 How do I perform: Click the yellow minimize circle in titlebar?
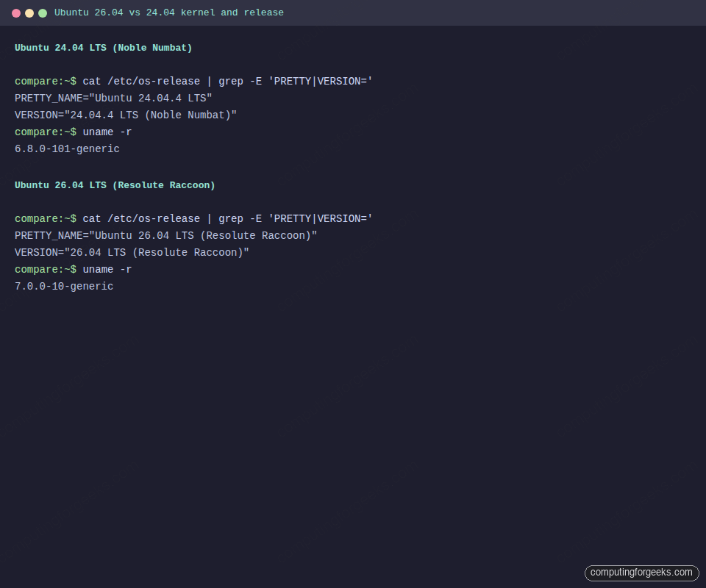(30, 12)
